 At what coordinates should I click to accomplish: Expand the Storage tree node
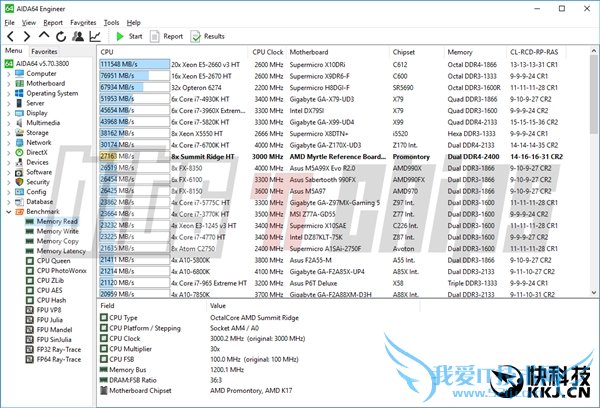(x=8, y=133)
